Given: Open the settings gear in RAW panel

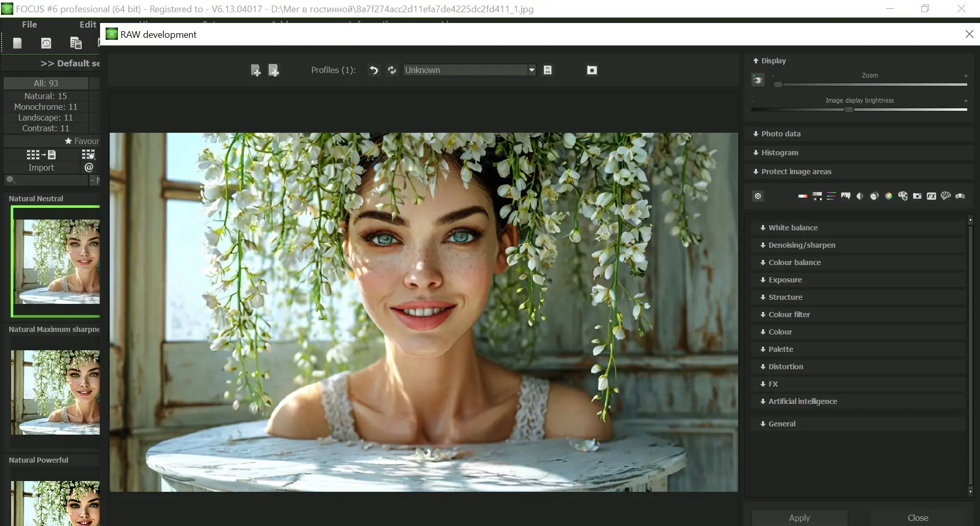Looking at the screenshot, I should [758, 196].
